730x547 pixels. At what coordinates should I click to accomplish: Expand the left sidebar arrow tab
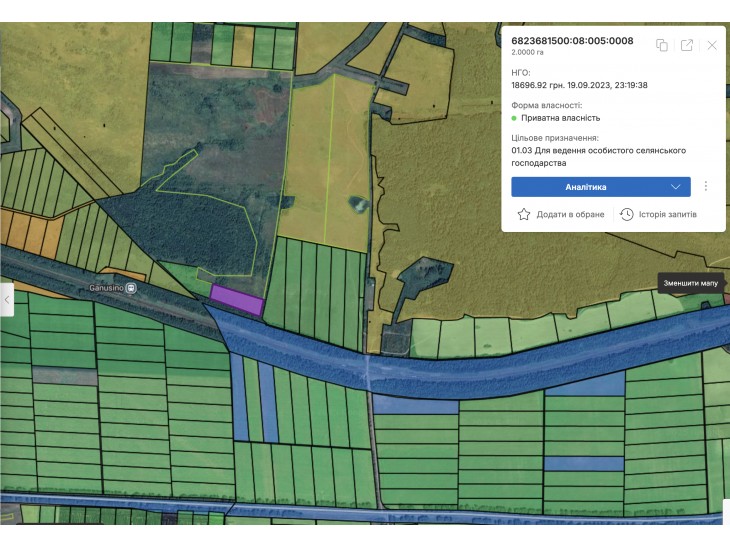point(7,300)
